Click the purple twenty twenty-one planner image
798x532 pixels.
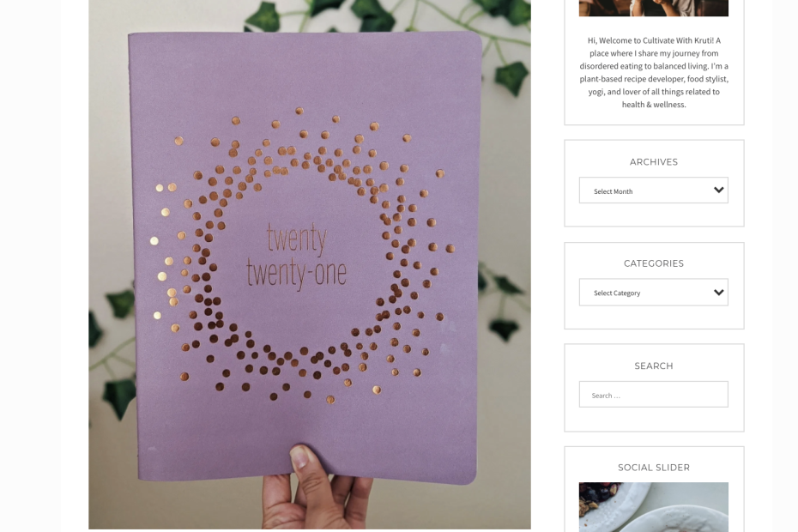pyautogui.click(x=310, y=264)
